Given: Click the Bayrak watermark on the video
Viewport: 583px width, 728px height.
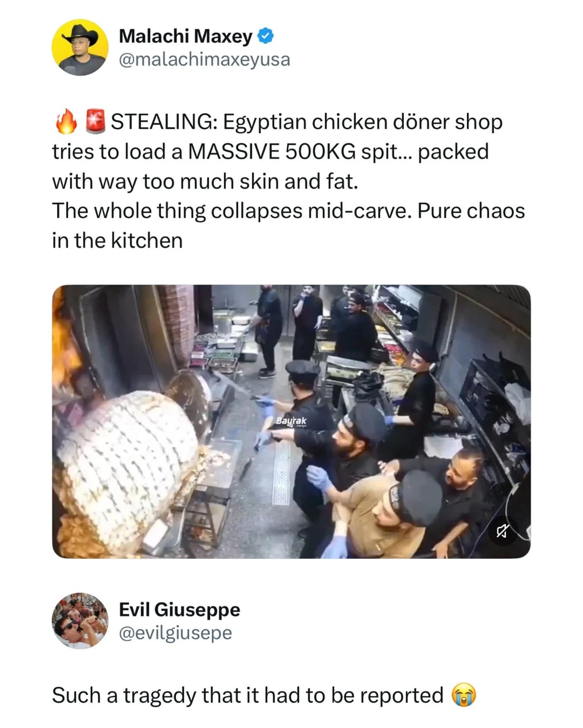Looking at the screenshot, I should click(x=291, y=421).
